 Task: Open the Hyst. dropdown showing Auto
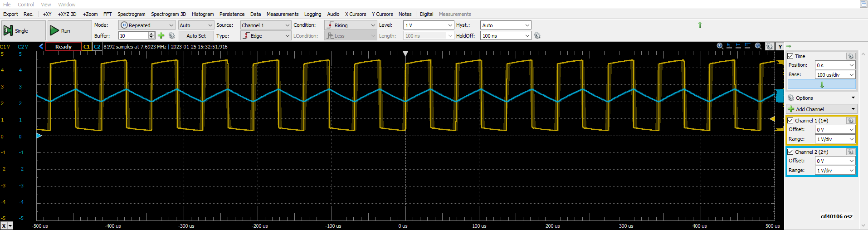[x=506, y=25]
